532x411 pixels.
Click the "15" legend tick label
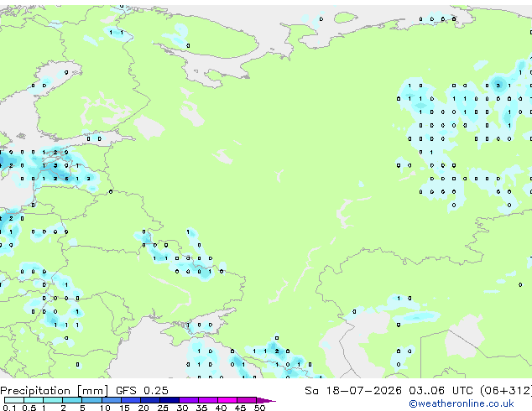click(x=124, y=408)
